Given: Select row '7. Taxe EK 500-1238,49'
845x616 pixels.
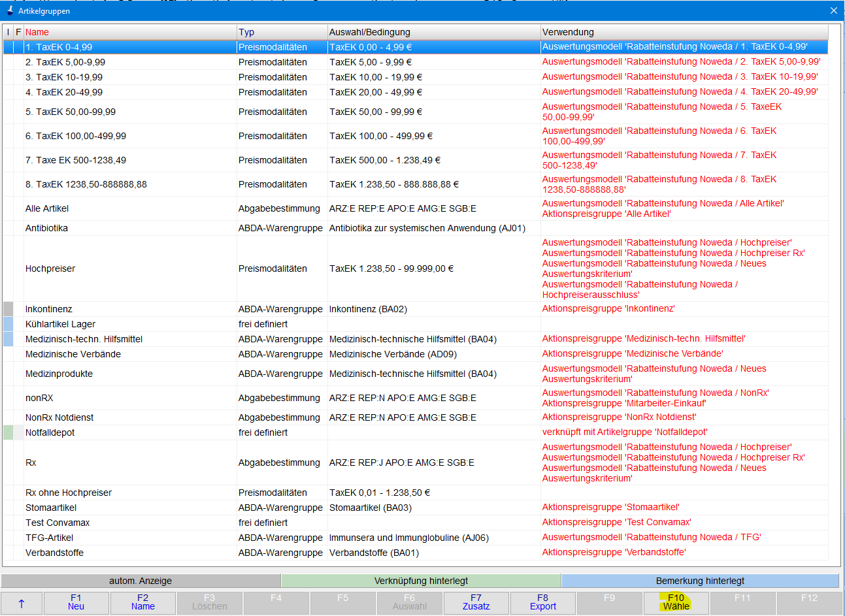Looking at the screenshot, I should pos(416,160).
